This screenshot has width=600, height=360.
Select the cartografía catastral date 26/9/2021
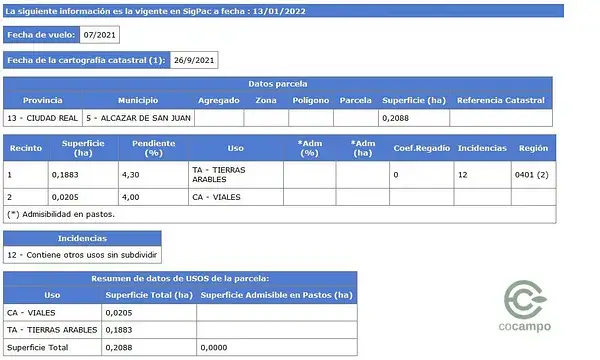pos(194,60)
